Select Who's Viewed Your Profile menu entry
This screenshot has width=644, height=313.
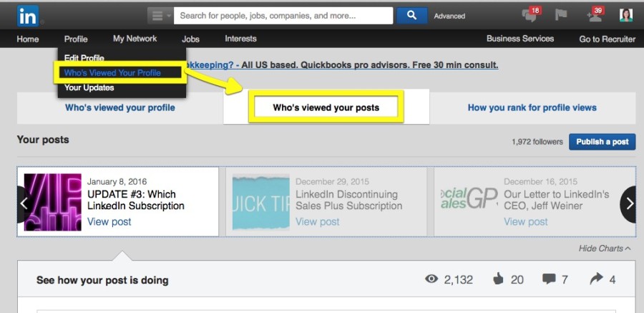pos(112,73)
